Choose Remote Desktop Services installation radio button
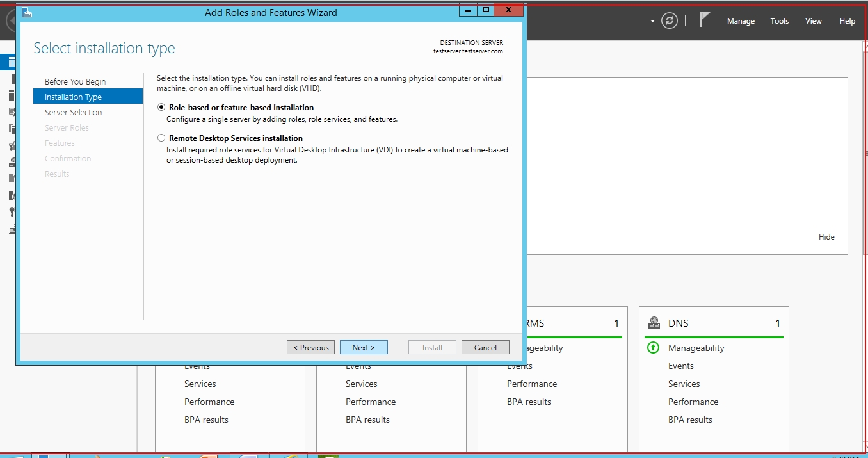 pos(161,138)
